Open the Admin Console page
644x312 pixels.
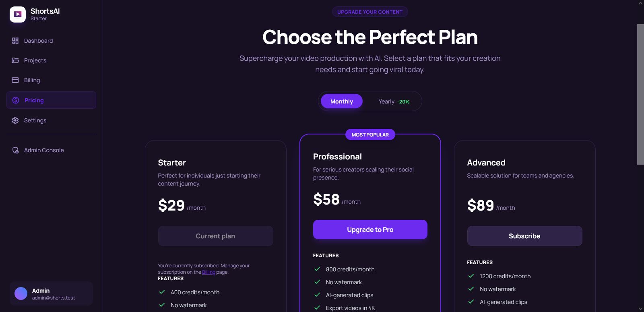44,150
